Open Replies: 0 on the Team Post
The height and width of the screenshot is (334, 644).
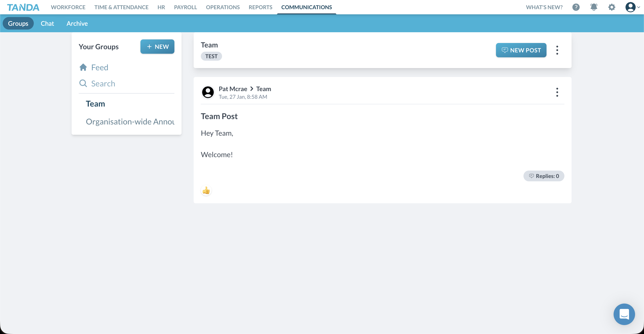pyautogui.click(x=544, y=176)
